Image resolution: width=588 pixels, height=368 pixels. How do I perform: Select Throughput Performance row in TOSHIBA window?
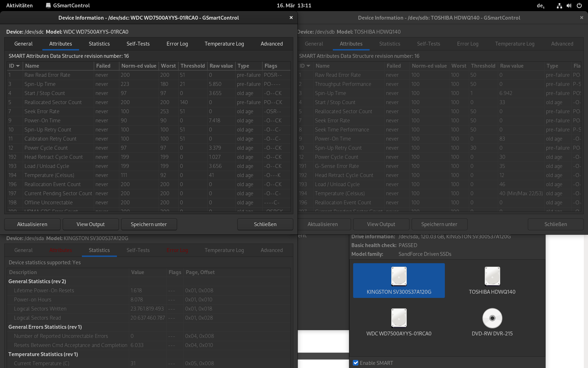[439, 84]
